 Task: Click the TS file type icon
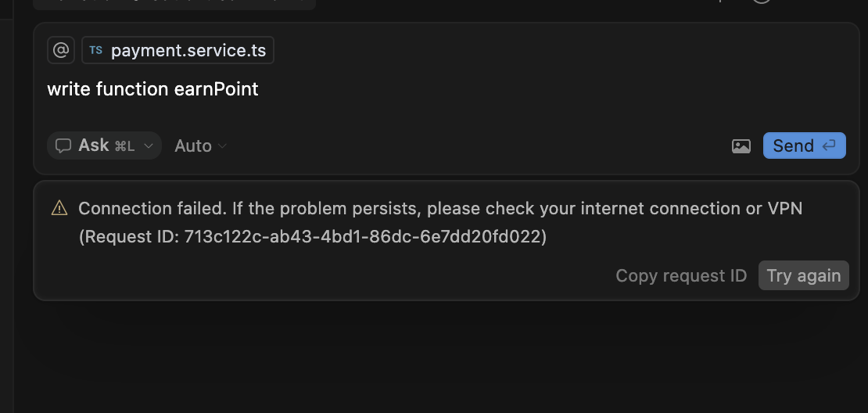pyautogui.click(x=95, y=50)
